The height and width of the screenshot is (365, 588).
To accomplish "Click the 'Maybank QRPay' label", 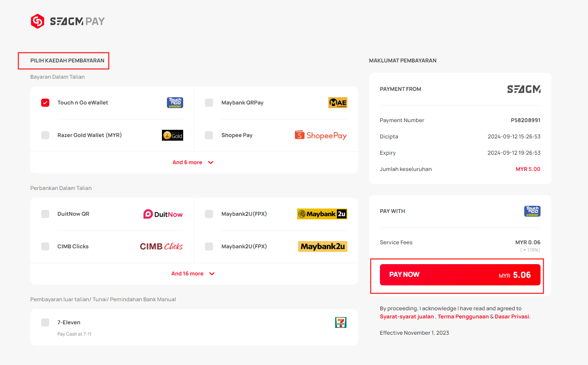I will pos(242,103).
